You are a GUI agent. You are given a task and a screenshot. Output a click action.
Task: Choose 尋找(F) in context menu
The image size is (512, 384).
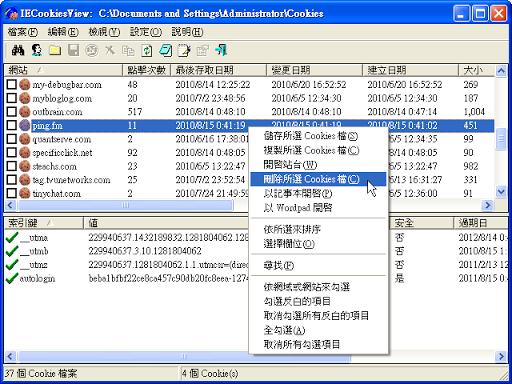[x=318, y=265]
